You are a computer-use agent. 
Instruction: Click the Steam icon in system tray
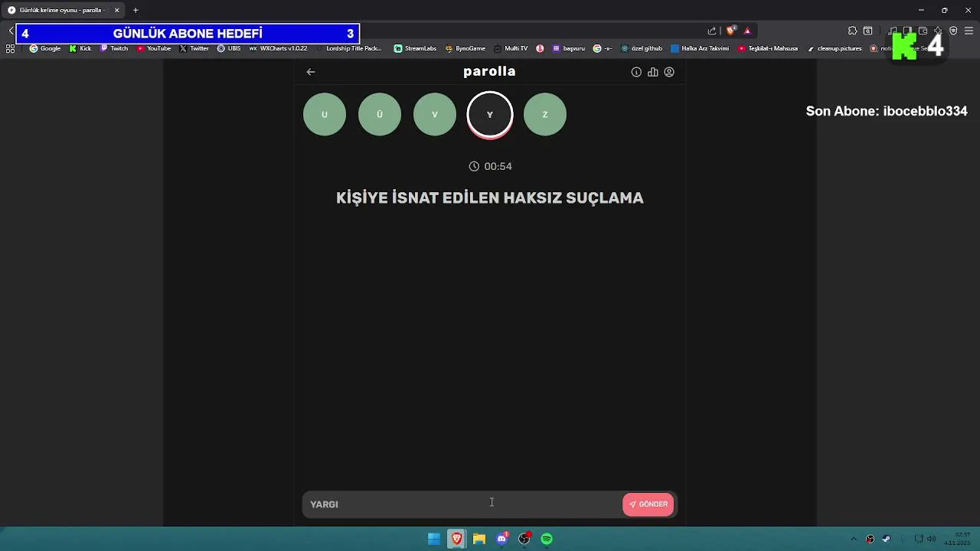(887, 539)
